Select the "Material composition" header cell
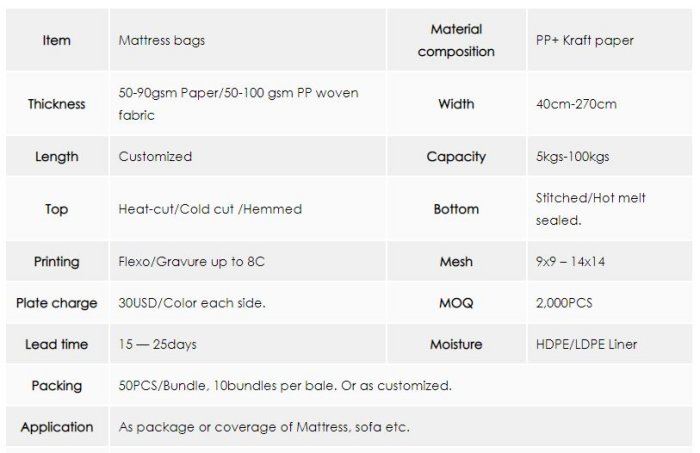Image resolution: width=700 pixels, height=453 pixels. tap(456, 40)
